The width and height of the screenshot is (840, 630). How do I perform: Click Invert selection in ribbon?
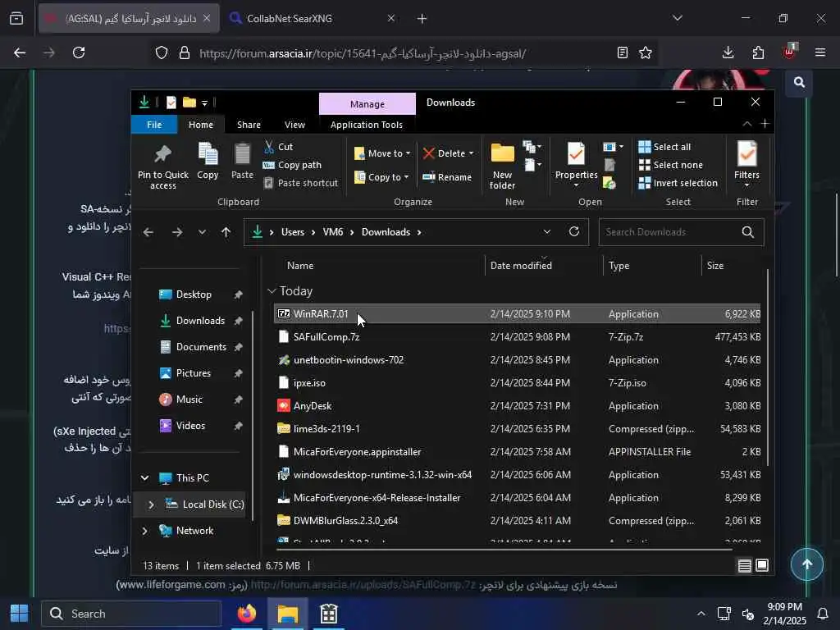point(678,183)
